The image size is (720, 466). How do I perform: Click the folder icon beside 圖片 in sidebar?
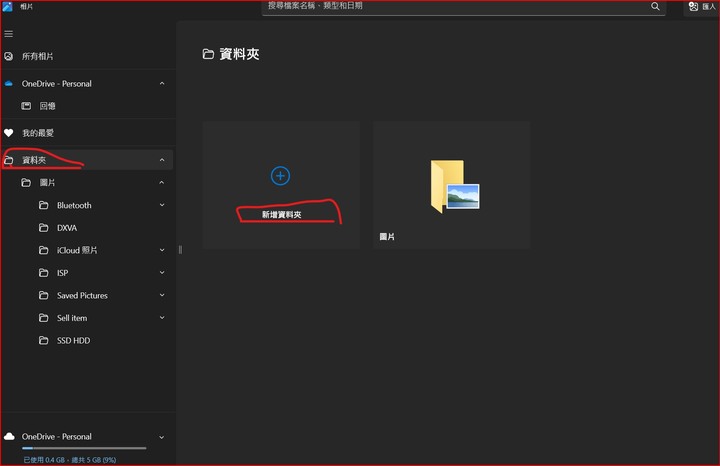coord(26,183)
